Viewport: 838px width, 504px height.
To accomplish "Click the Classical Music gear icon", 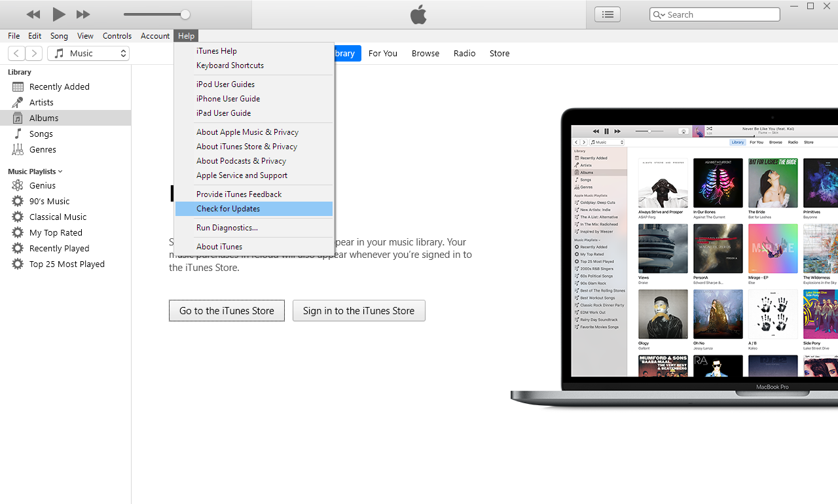I will 18,217.
